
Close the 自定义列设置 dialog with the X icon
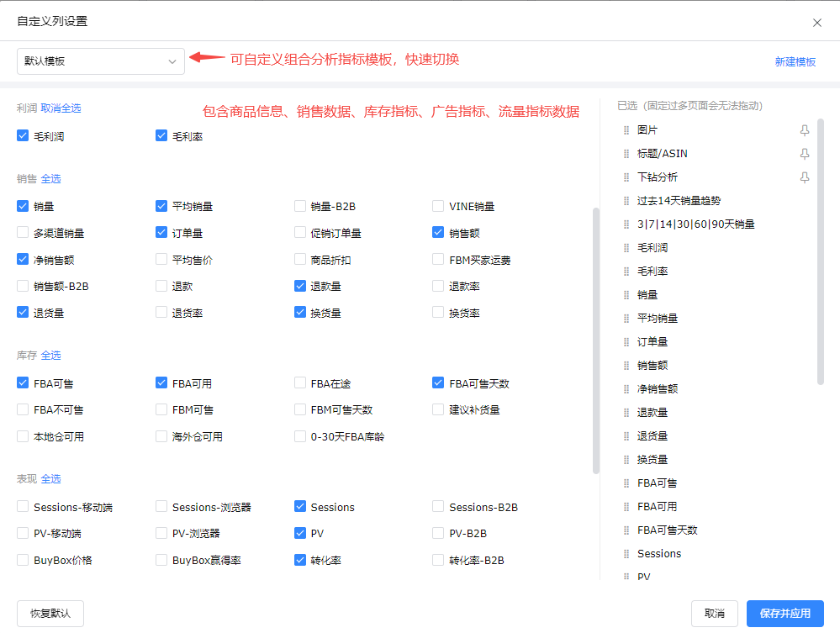coord(816,23)
